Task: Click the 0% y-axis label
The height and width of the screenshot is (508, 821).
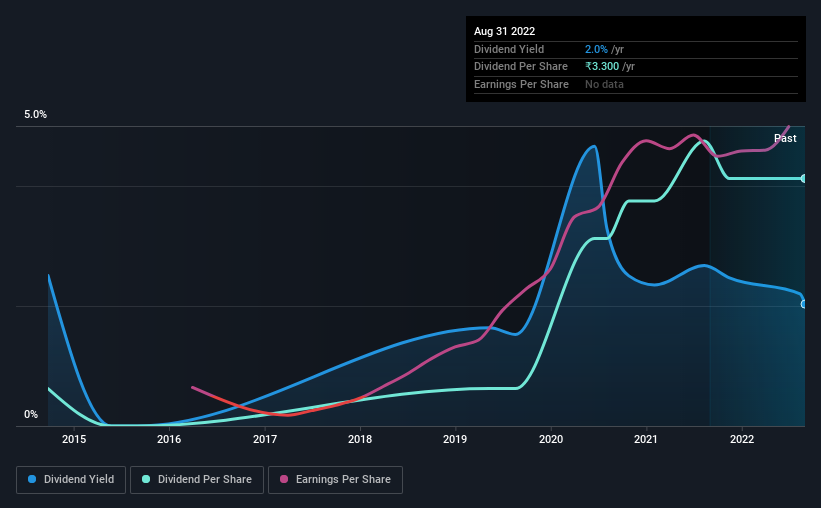Action: click(31, 415)
